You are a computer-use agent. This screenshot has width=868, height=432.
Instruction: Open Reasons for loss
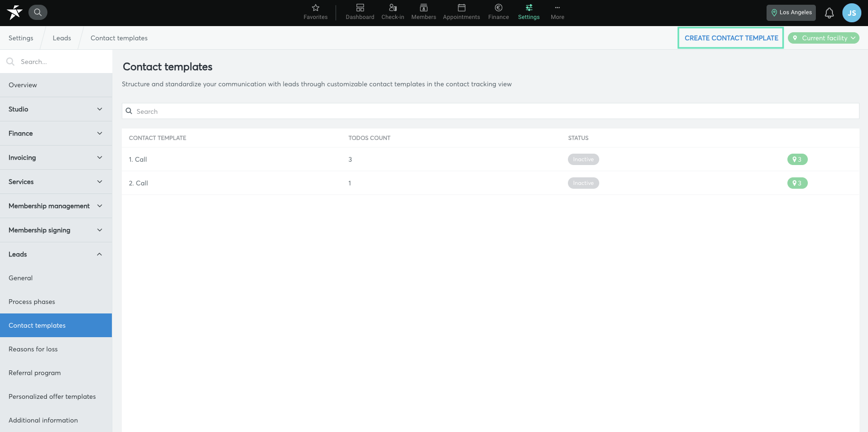56,349
